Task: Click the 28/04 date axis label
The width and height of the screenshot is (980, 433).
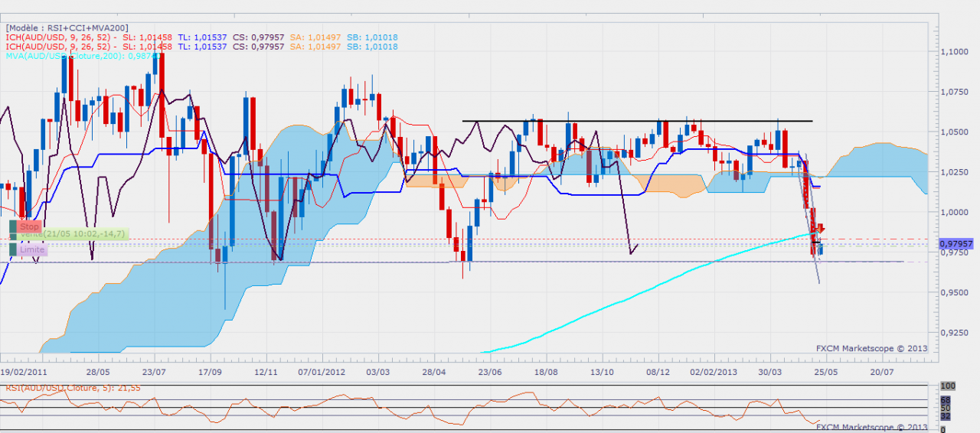Action: (x=433, y=371)
